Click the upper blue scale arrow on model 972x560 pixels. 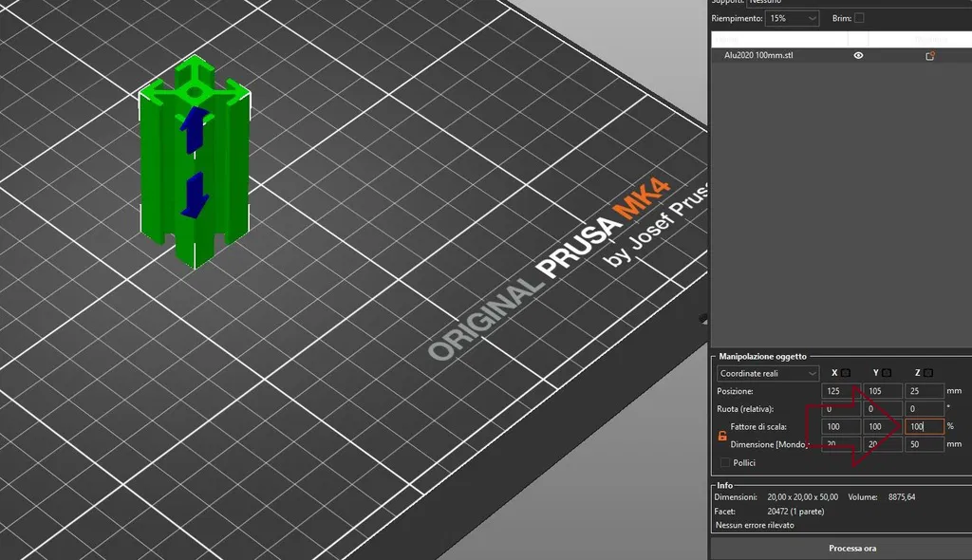[195, 129]
